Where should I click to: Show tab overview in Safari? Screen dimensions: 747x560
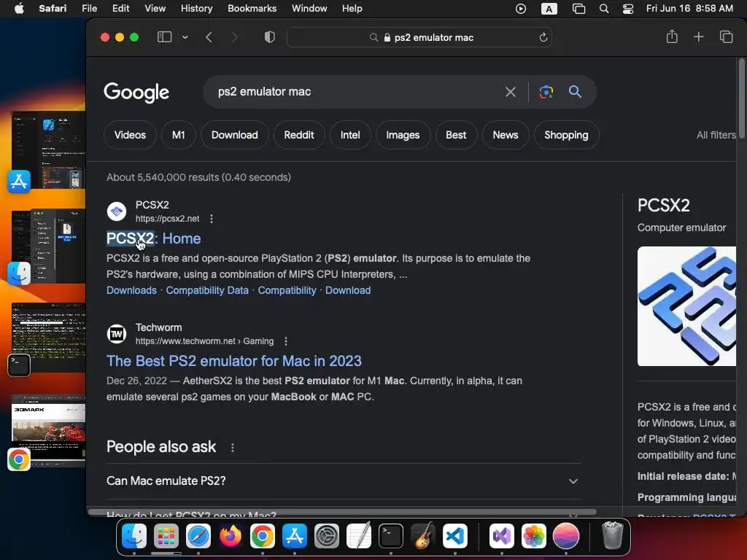tap(726, 36)
